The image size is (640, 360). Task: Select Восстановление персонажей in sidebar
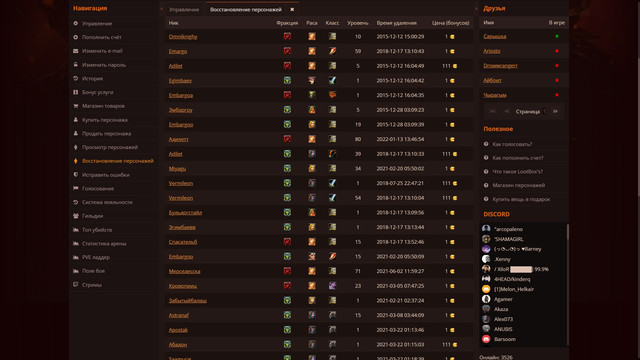point(118,161)
